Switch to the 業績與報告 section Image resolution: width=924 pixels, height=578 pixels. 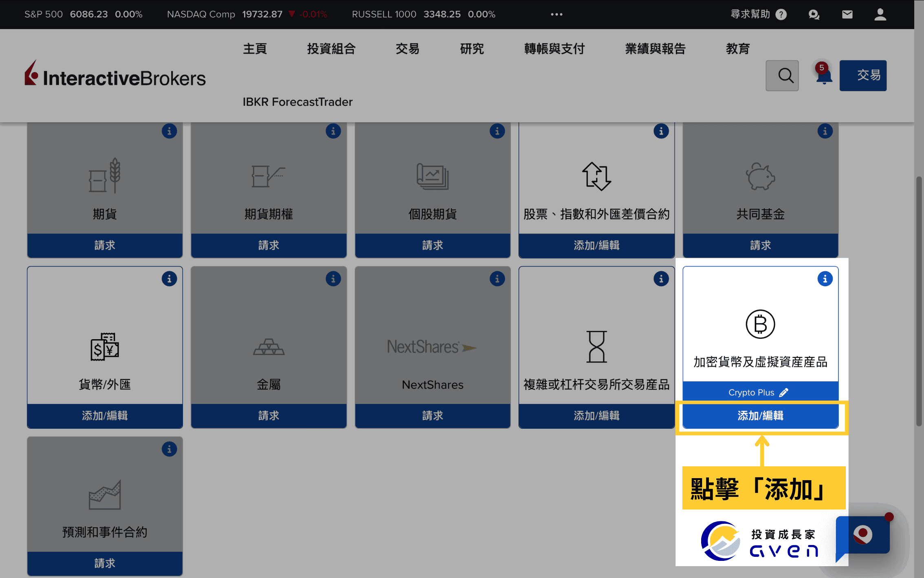(655, 49)
